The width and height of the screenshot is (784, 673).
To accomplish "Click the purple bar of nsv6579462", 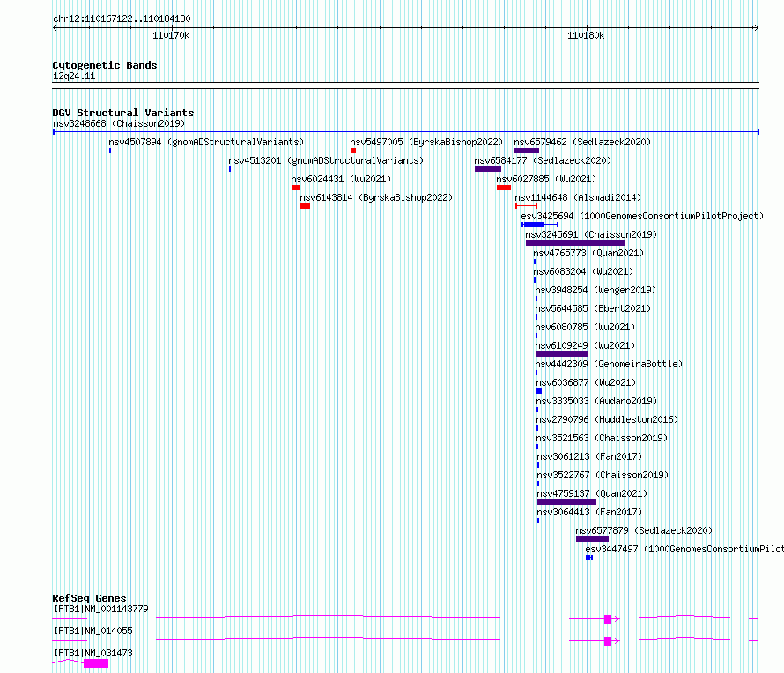I will [527, 151].
